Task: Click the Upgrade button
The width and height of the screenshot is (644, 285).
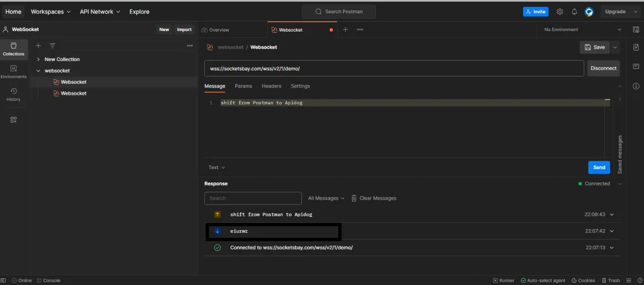Action: coord(615,12)
